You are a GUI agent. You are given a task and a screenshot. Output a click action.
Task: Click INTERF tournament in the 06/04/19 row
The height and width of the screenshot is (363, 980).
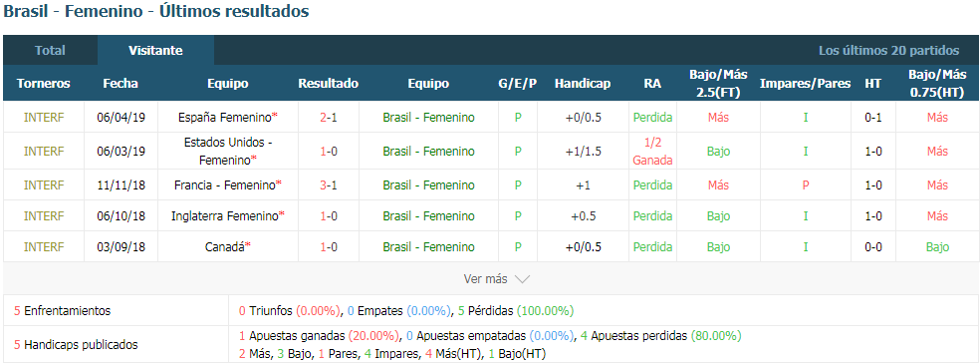point(44,117)
